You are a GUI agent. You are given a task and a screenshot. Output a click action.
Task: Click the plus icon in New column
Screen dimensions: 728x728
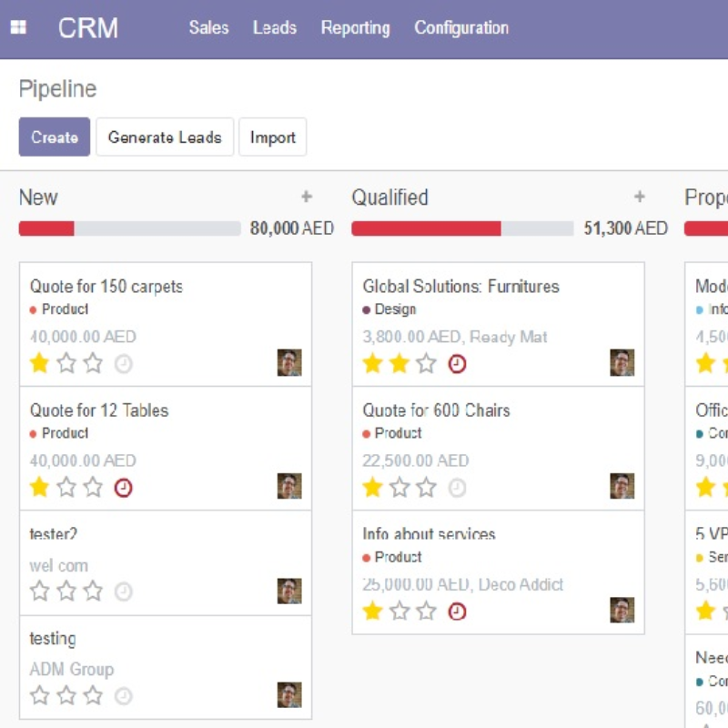point(307,197)
